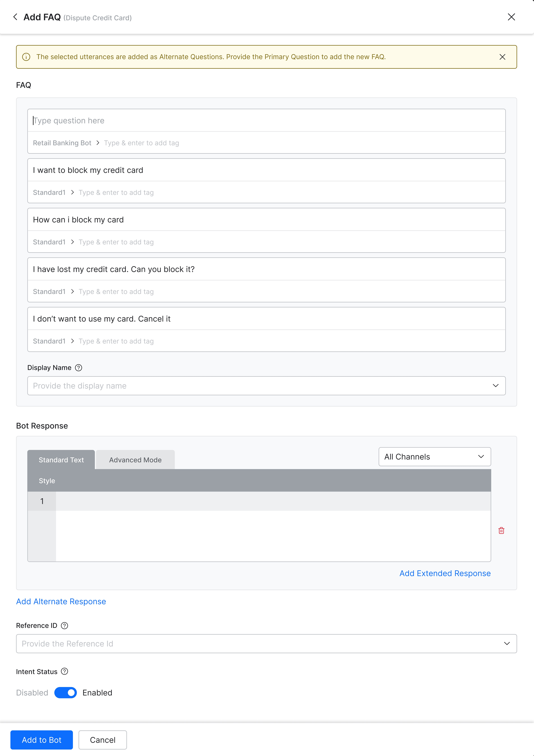Image resolution: width=534 pixels, height=756 pixels.
Task: Click the info icon in the yellow banner
Action: tap(26, 57)
